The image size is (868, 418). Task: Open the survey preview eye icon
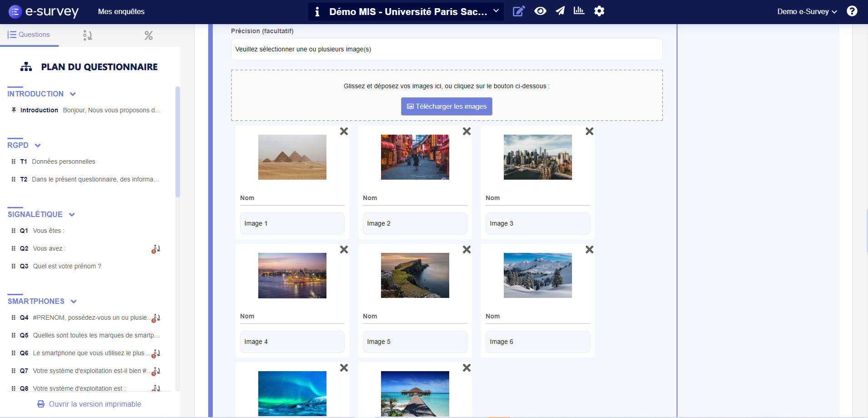tap(540, 11)
